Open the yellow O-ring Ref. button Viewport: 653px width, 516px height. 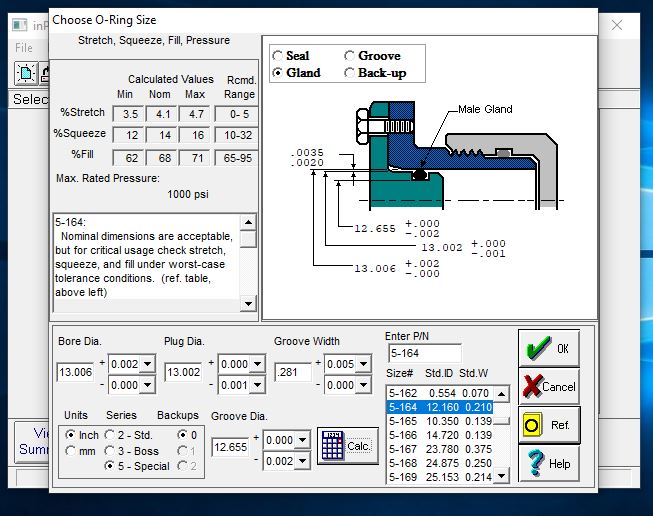[x=549, y=425]
